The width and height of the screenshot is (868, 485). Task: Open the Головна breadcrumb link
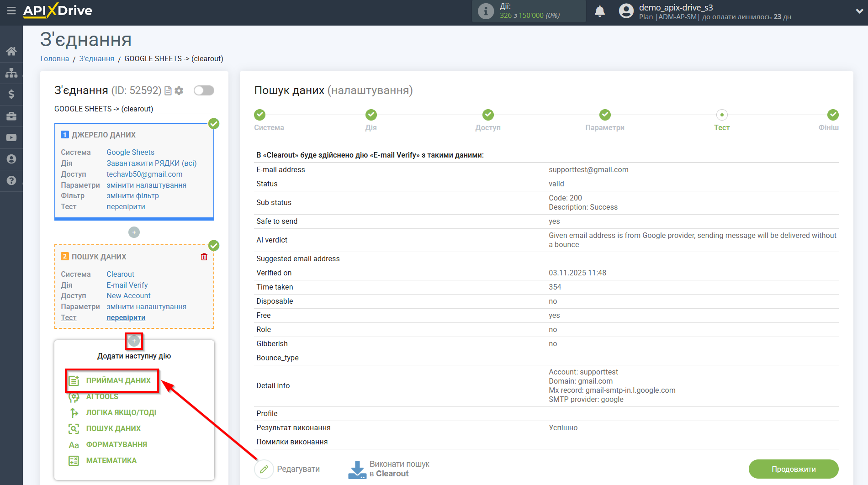(54, 58)
